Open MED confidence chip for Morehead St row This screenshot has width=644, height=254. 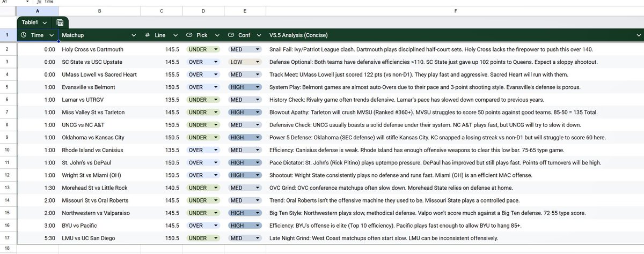tap(245, 188)
